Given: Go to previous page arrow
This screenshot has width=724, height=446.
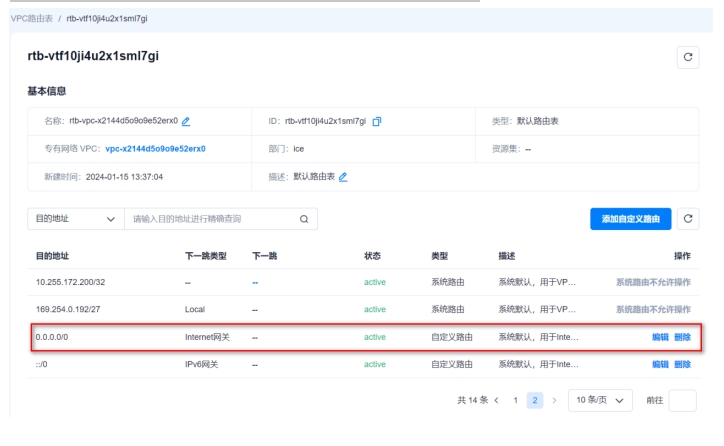Looking at the screenshot, I should 497,400.
